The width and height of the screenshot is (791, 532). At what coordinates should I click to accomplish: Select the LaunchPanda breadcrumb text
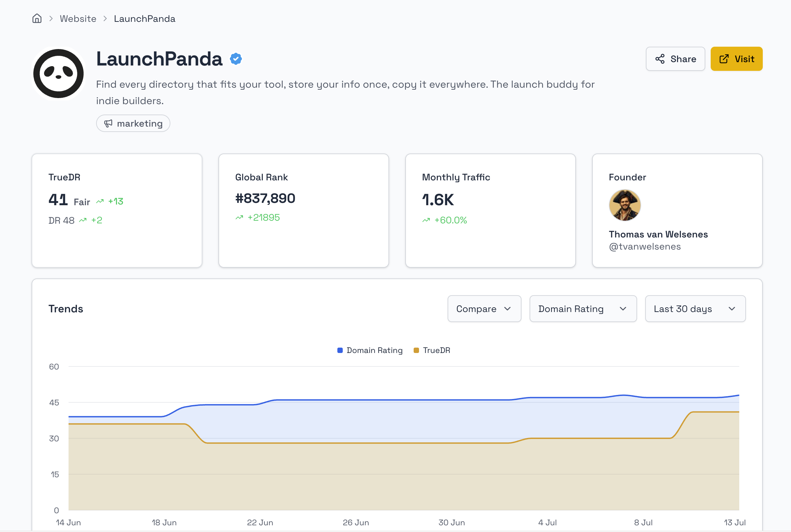point(144,19)
